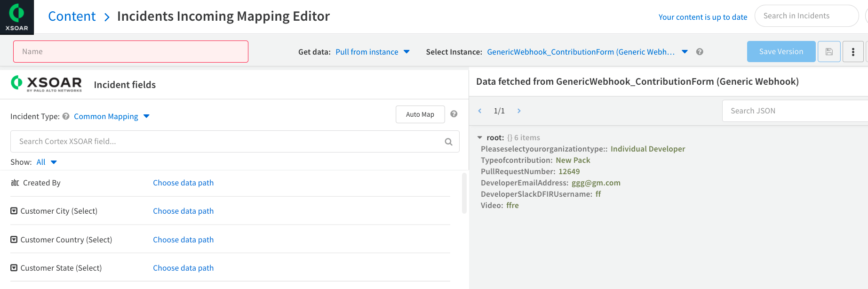This screenshot has width=868, height=289.
Task: Collapse the root JSON tree node
Action: coord(480,138)
